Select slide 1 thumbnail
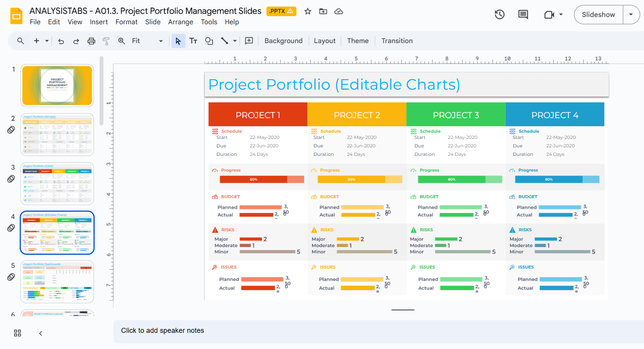The height and width of the screenshot is (349, 644). (x=57, y=85)
